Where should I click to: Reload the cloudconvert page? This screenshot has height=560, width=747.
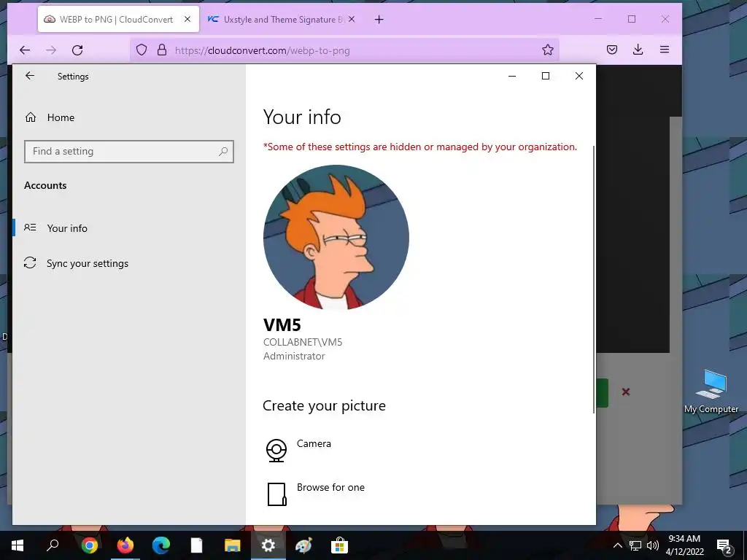(77, 50)
